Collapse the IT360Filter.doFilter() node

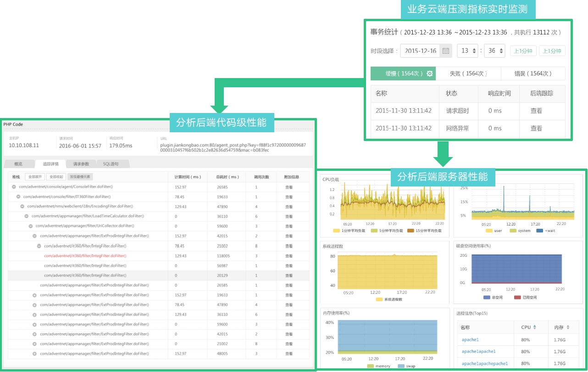click(x=18, y=197)
